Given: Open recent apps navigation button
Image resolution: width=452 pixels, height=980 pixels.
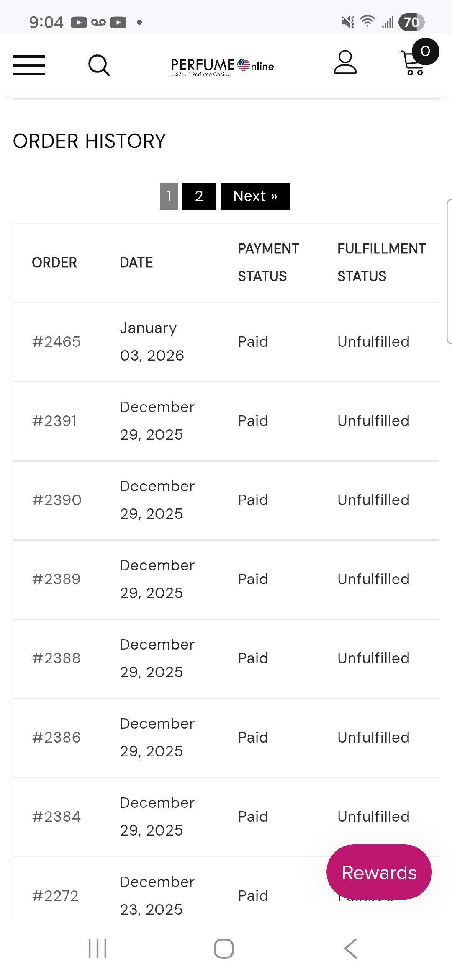Looking at the screenshot, I should [x=98, y=948].
